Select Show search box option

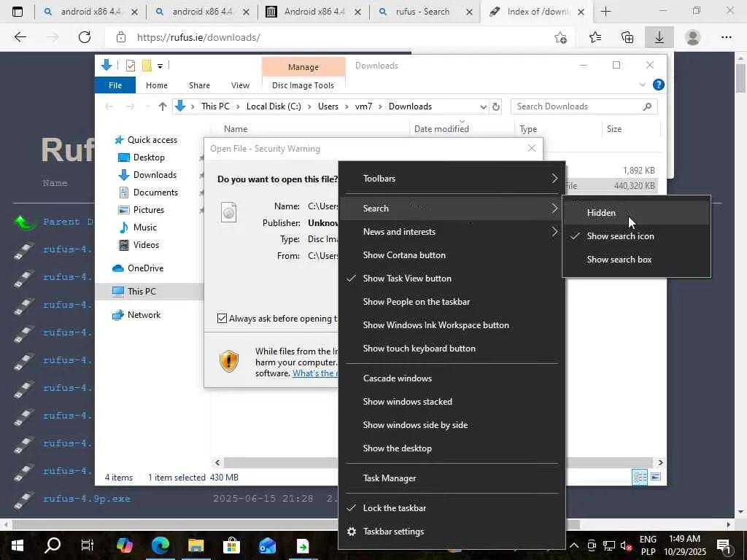[636, 260]
